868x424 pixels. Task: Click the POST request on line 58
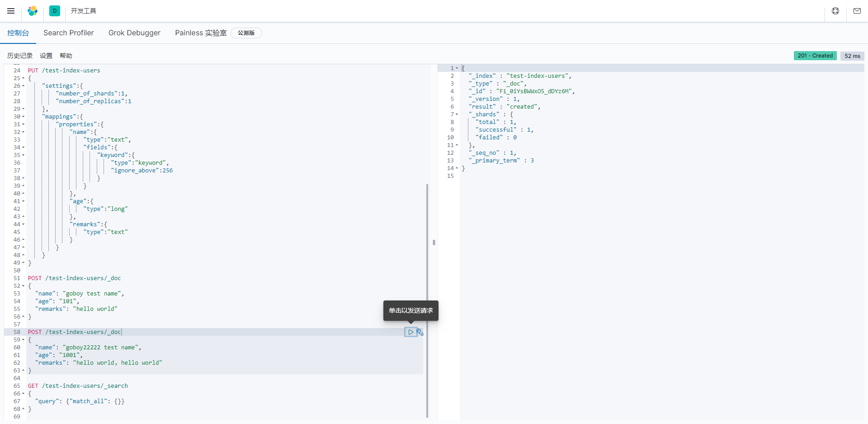click(x=75, y=332)
